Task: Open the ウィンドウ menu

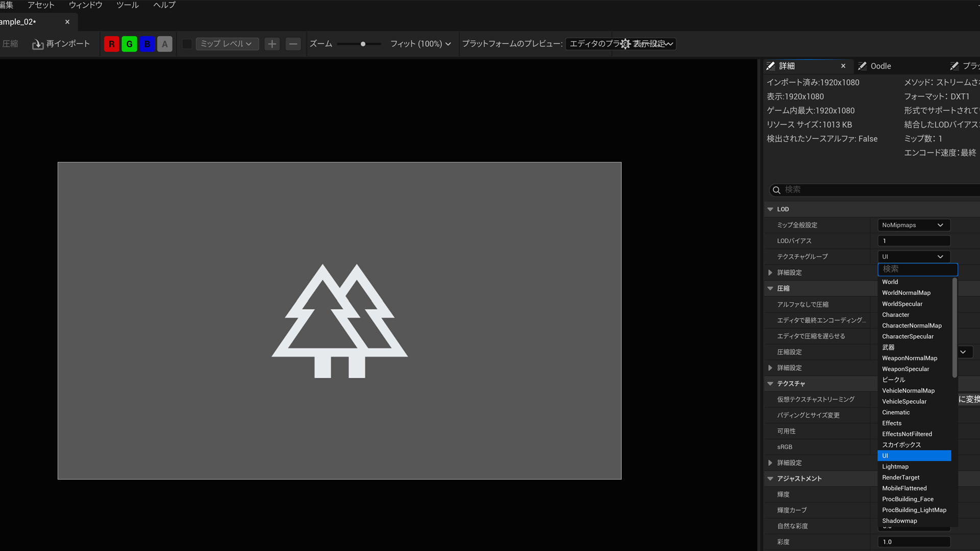Action: 85,5
